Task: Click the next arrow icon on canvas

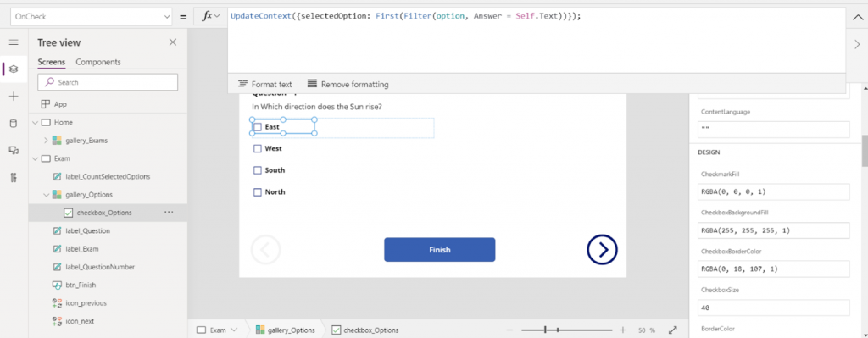Action: coord(603,250)
